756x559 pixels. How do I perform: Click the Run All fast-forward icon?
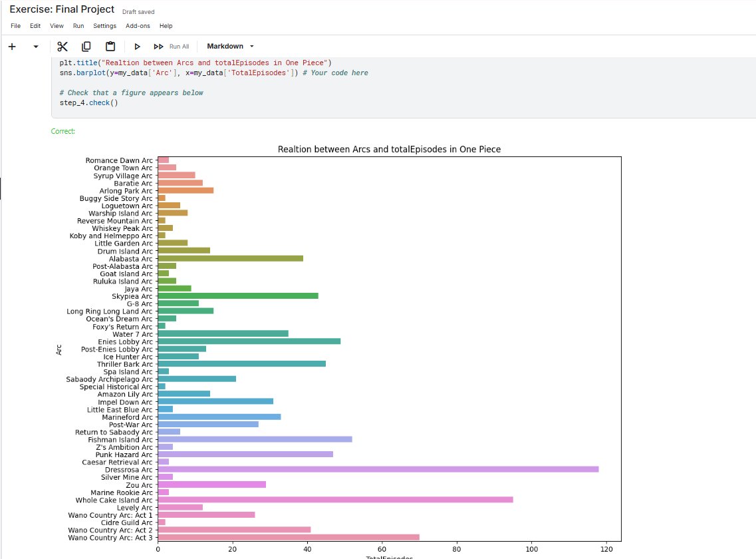click(x=158, y=47)
